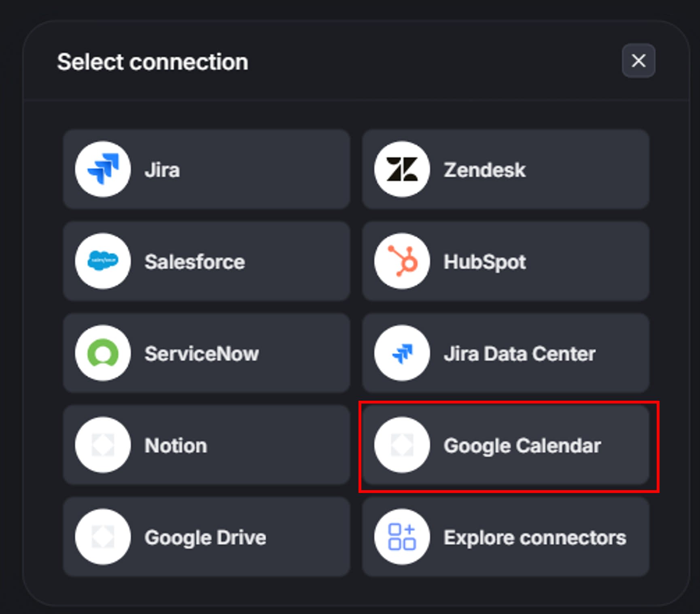Open Explore connectors
The width and height of the screenshot is (700, 614).
click(x=505, y=536)
